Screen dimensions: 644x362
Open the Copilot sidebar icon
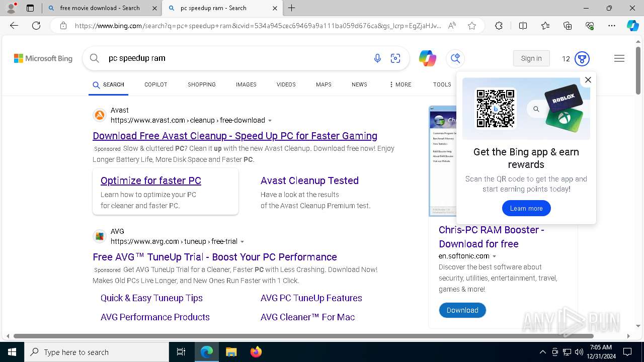632,26
